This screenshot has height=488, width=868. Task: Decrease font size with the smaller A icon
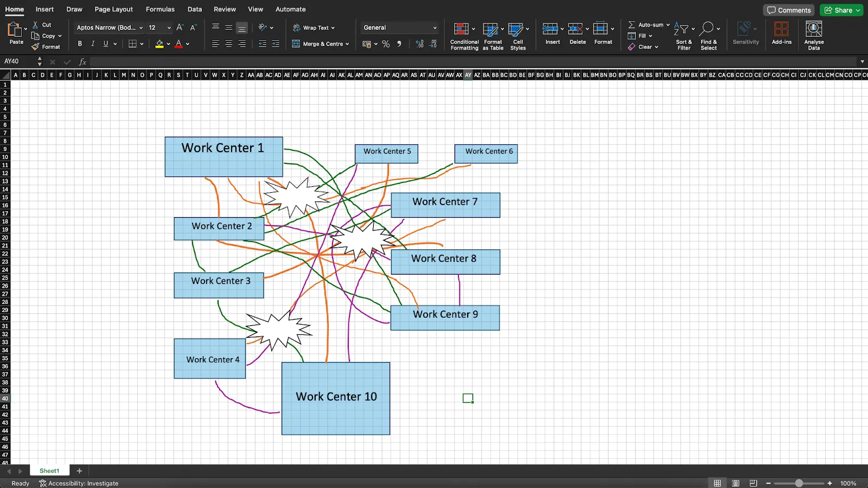coord(193,28)
